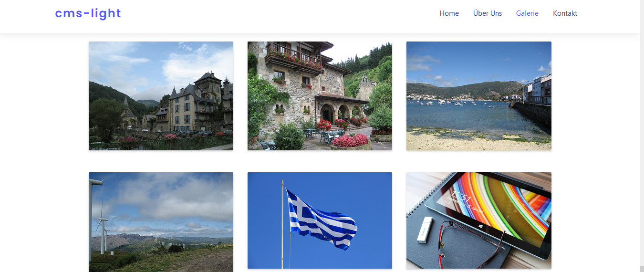Click the vertical scrollbar thumb at page edge
The height and width of the screenshot is (272, 644).
(x=642, y=269)
